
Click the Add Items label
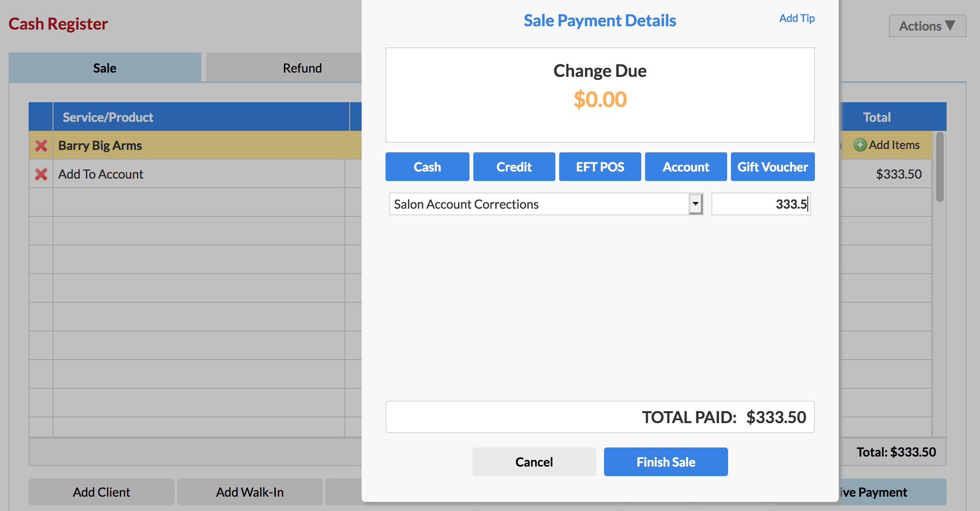click(894, 145)
